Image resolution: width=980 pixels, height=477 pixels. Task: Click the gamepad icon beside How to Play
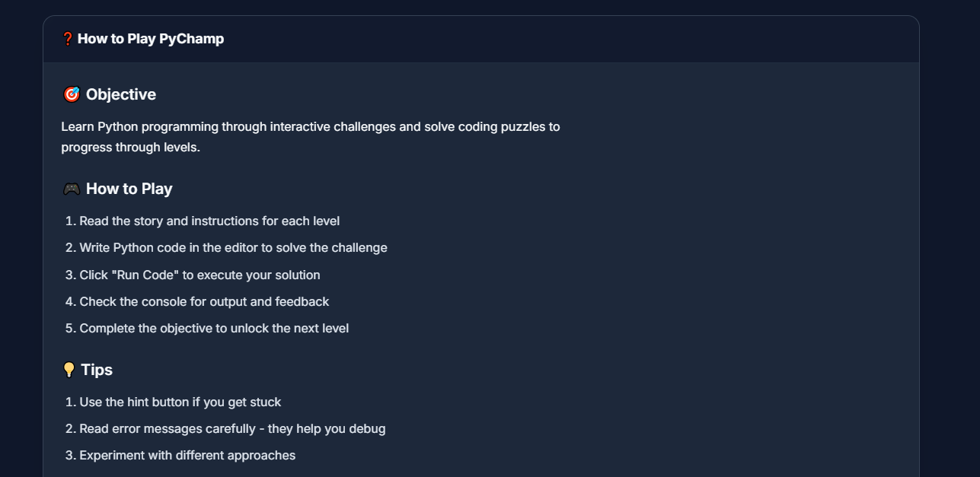(x=71, y=189)
